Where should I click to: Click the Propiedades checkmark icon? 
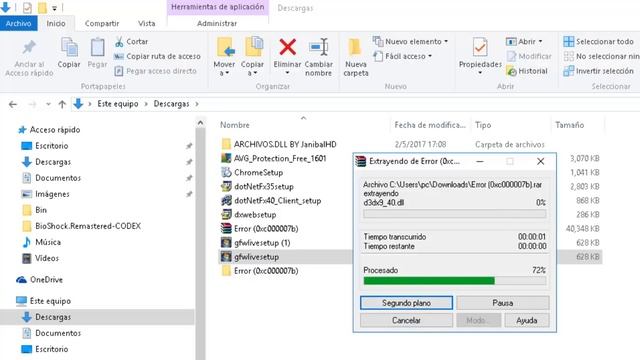point(480,47)
